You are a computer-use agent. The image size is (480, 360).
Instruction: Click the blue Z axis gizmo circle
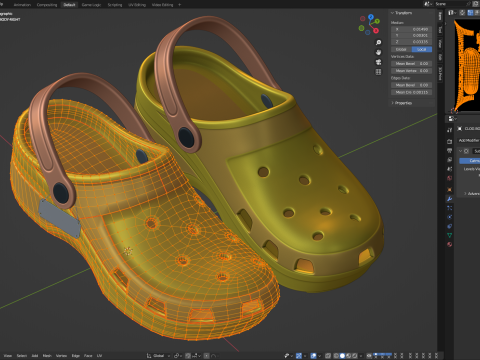[371, 16]
